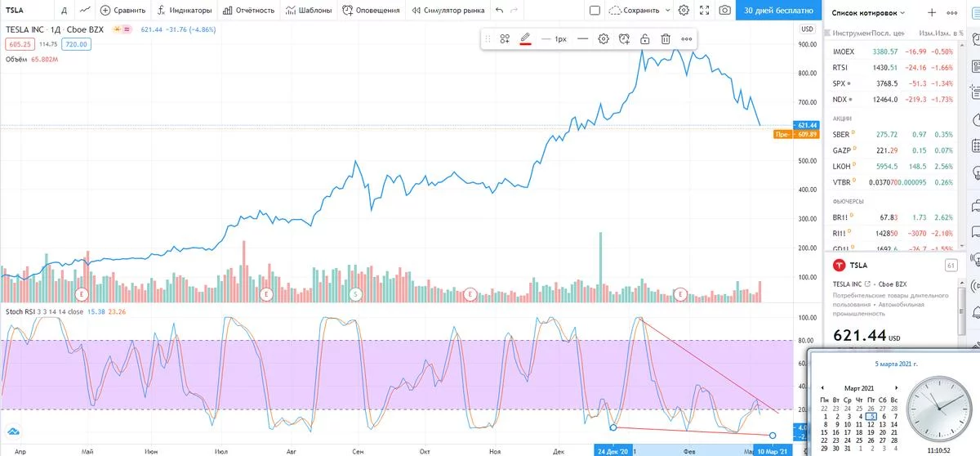The height and width of the screenshot is (456, 980).
Task: Click the TSLA logo in the details panel
Action: tap(839, 266)
